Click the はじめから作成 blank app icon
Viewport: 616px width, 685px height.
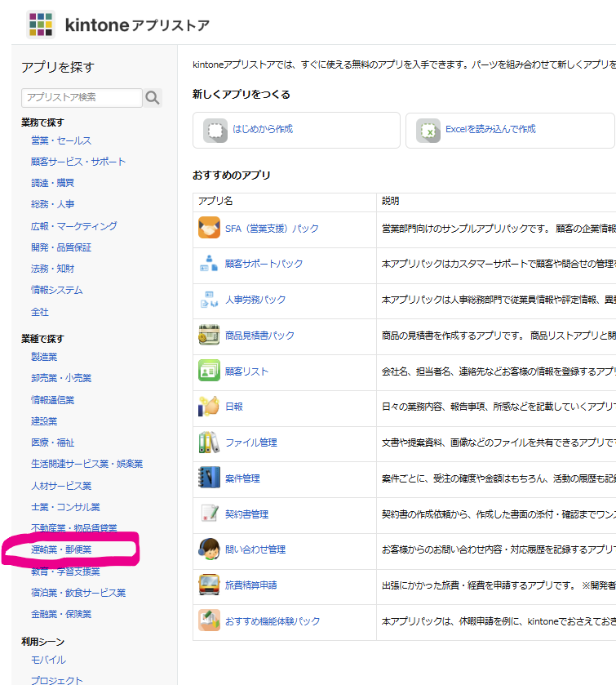[215, 130]
